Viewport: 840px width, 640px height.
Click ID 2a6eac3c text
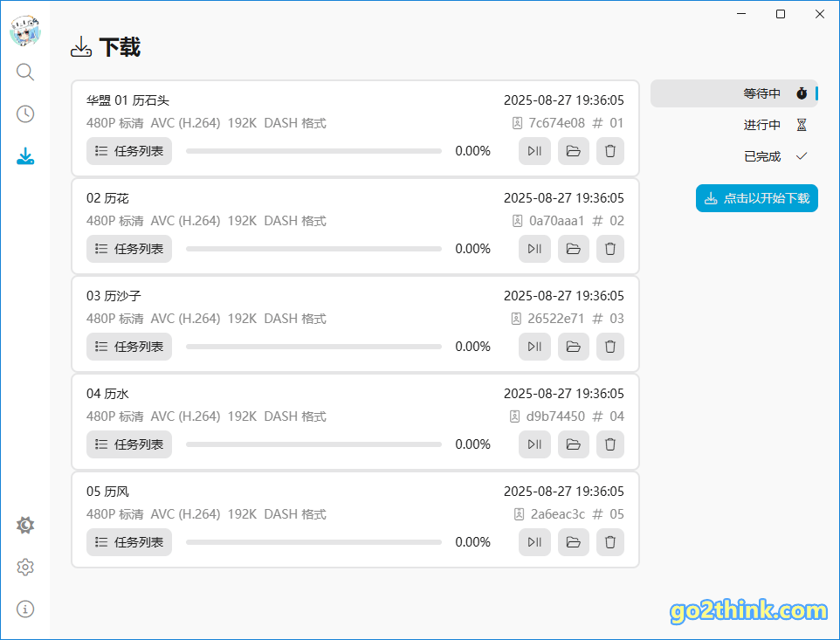[x=558, y=514]
